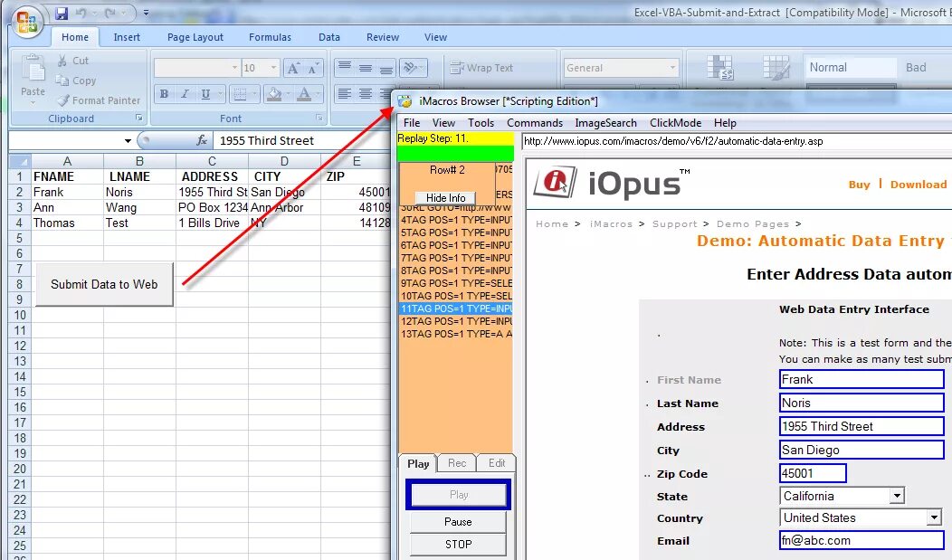Click the Select All corner of the worksheet
The image size is (952, 560).
tap(19, 161)
